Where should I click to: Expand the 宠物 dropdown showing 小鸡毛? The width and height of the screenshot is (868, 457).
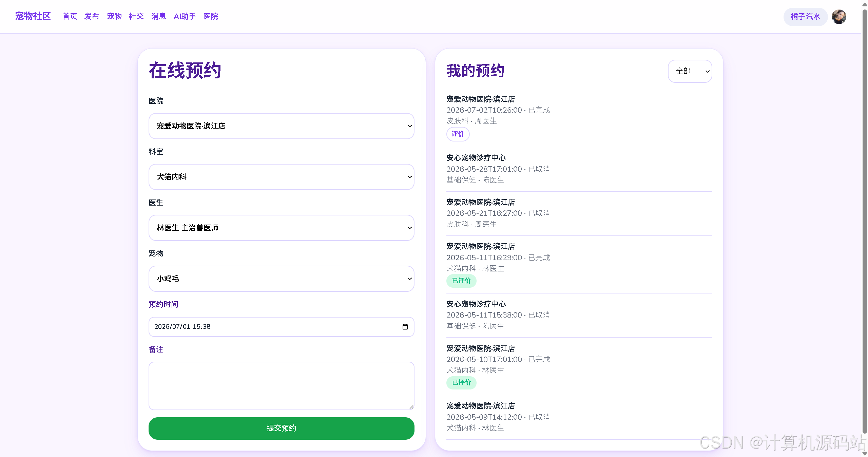(281, 279)
